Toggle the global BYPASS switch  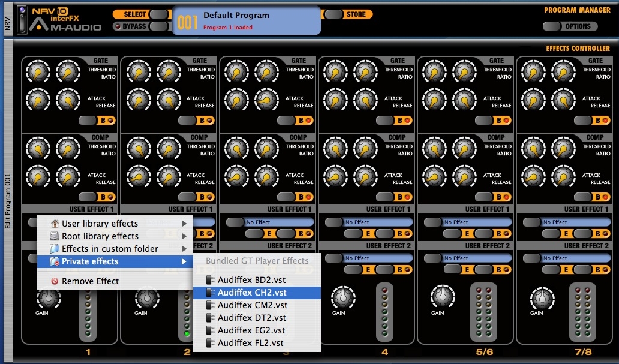[x=159, y=26]
